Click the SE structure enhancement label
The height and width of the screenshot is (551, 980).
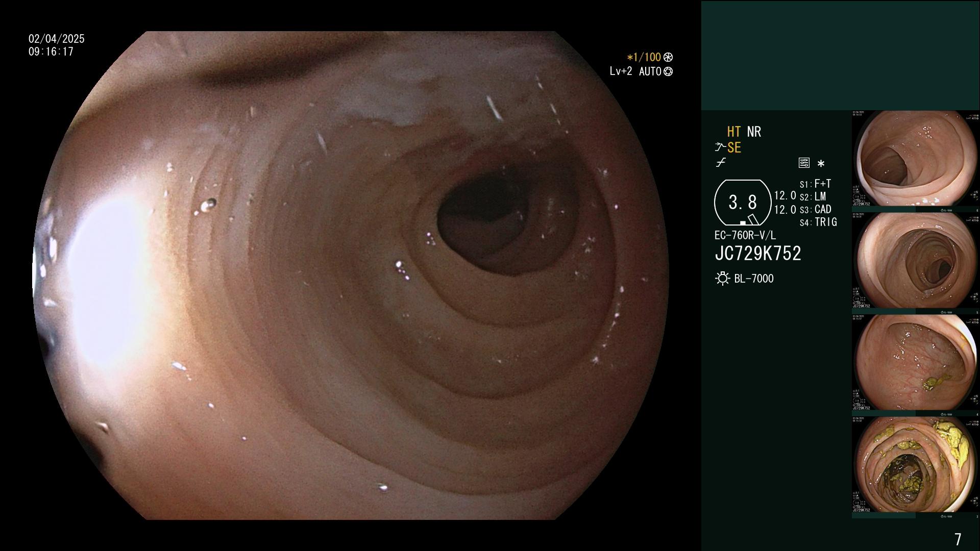(x=734, y=147)
